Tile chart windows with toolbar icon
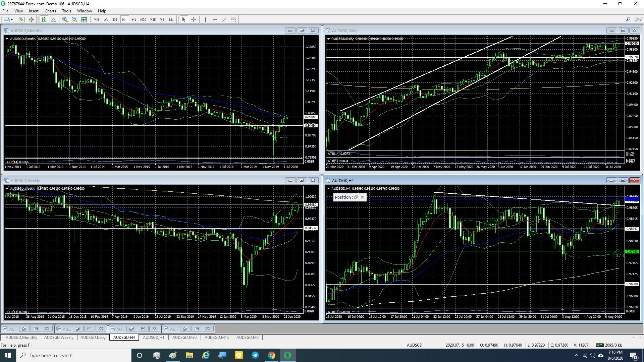This screenshot has height=362, width=644. click(x=84, y=19)
